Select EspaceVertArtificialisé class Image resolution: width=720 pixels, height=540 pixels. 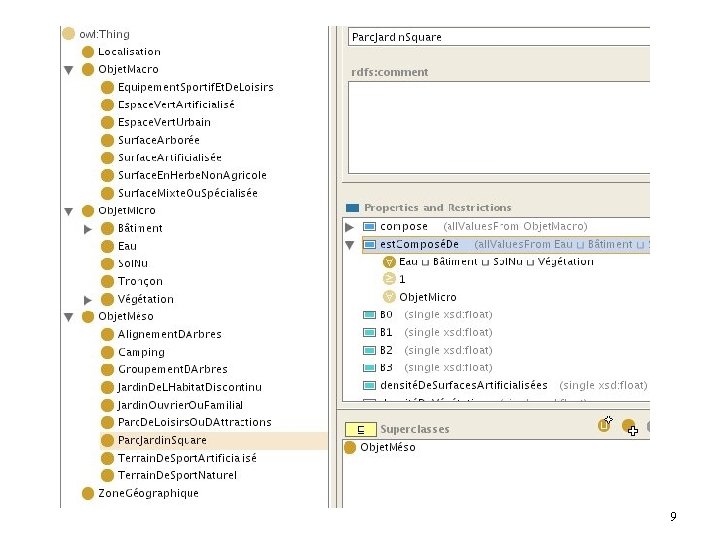click(x=176, y=105)
